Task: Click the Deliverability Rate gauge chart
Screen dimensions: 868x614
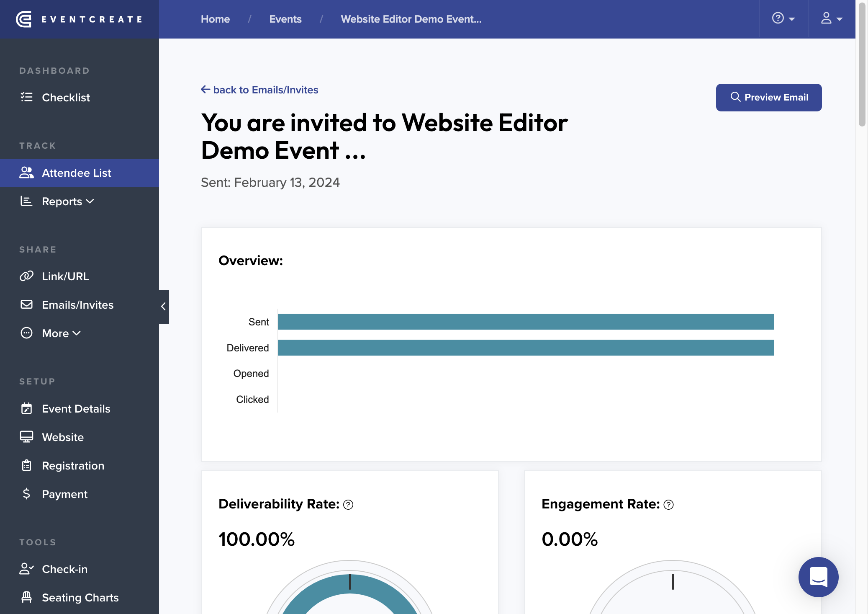Action: click(349, 587)
